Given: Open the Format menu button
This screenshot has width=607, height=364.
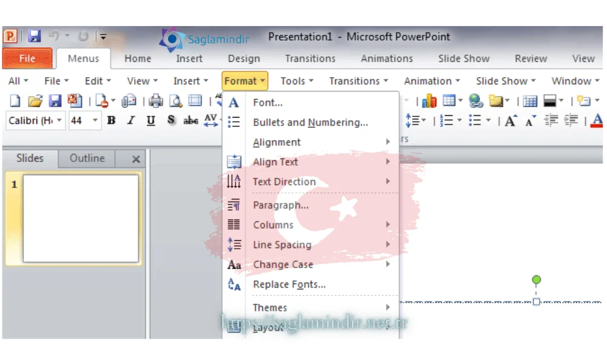Looking at the screenshot, I should tap(245, 81).
